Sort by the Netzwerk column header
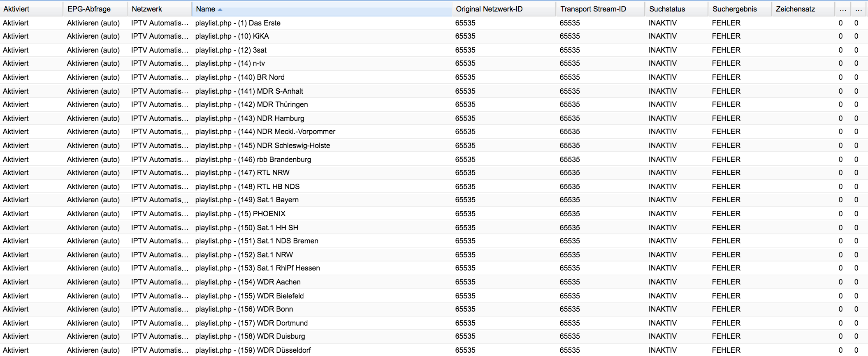 tap(160, 9)
